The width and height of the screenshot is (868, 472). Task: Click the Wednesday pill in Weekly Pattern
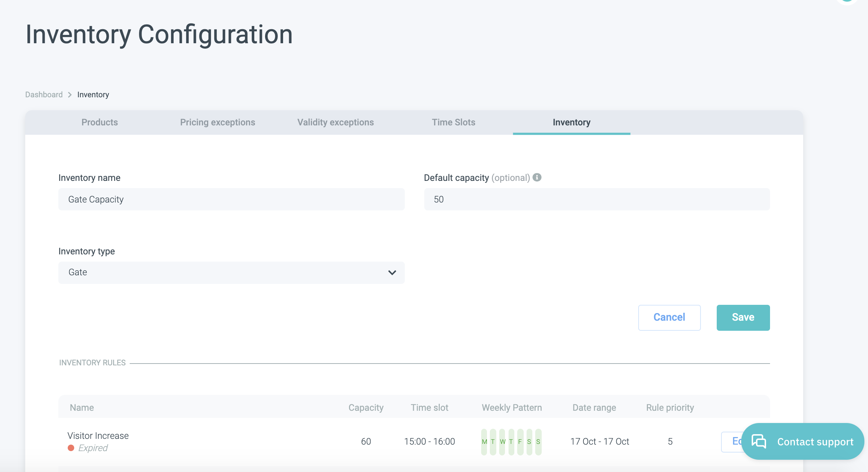point(502,442)
